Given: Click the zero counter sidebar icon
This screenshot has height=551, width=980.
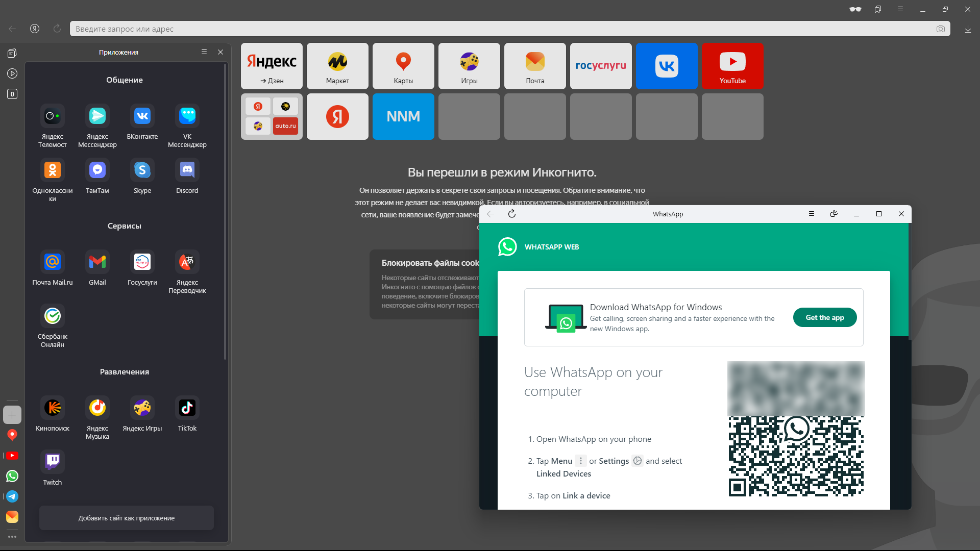Looking at the screenshot, I should click(x=12, y=94).
